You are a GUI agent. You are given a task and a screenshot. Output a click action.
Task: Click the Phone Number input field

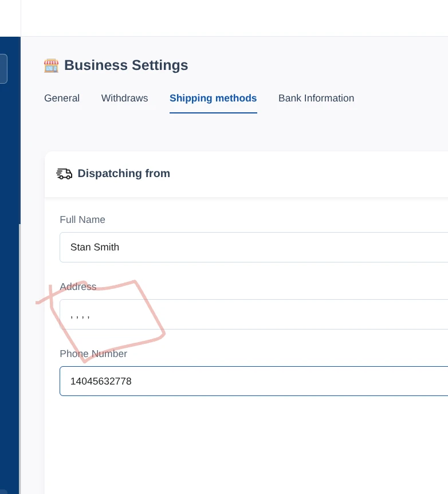point(253,381)
